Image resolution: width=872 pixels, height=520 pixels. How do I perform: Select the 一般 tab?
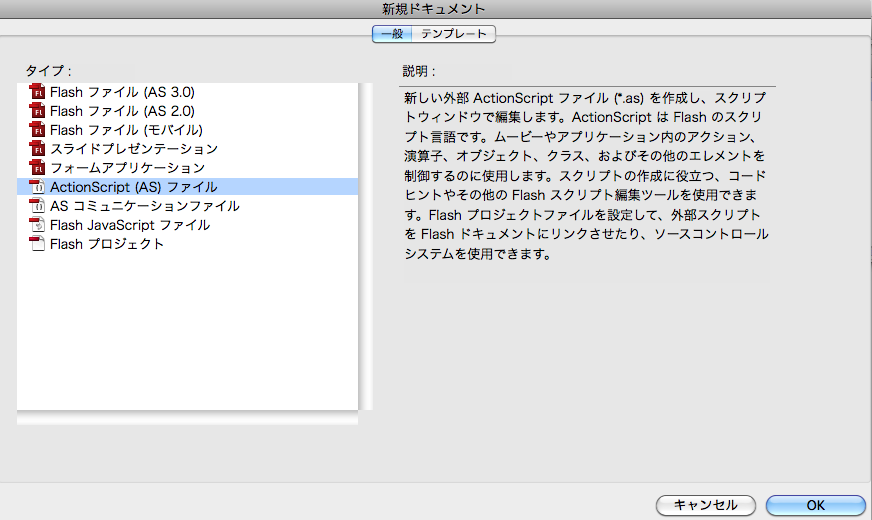click(392, 34)
